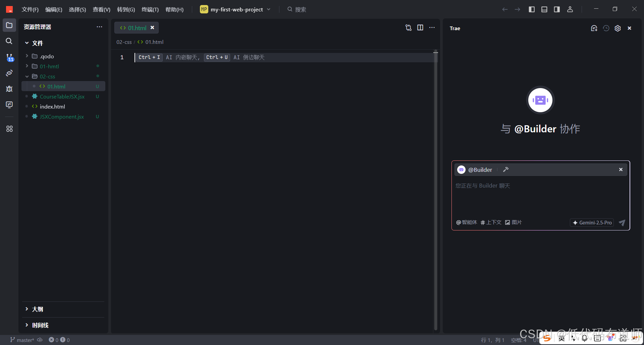
Task: Click 02-css in the breadcrumb
Action: [x=124, y=42]
